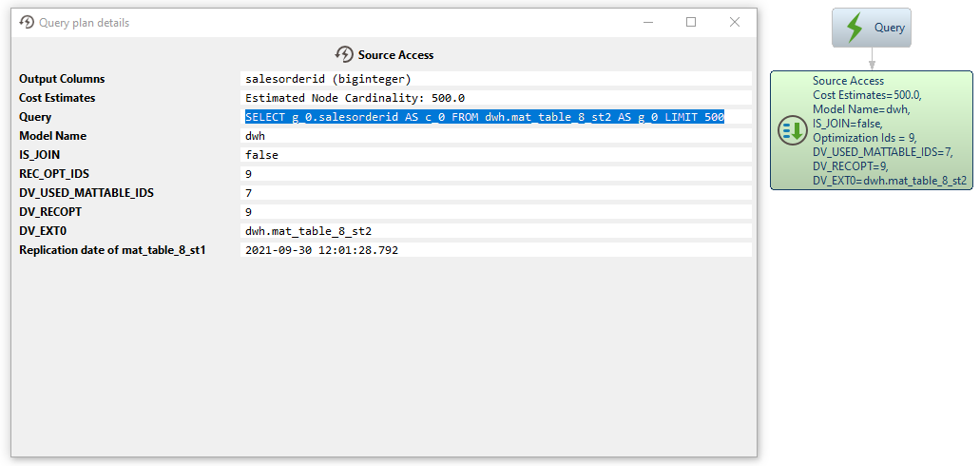Click the lightning bolt icon in Query node
980x466 pixels.
(x=855, y=28)
